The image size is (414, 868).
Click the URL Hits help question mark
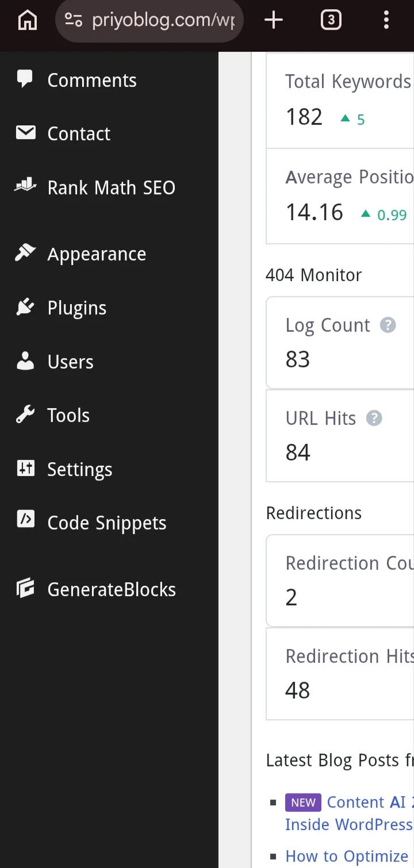tap(374, 418)
